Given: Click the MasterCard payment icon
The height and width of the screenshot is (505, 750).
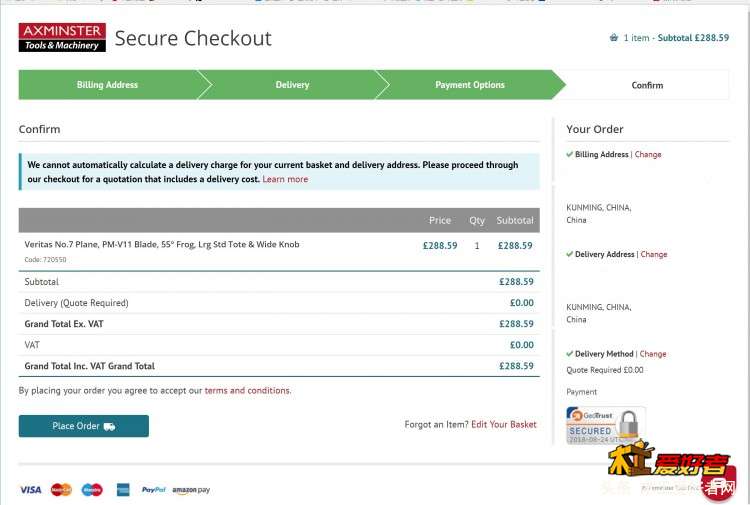Looking at the screenshot, I should point(61,490).
